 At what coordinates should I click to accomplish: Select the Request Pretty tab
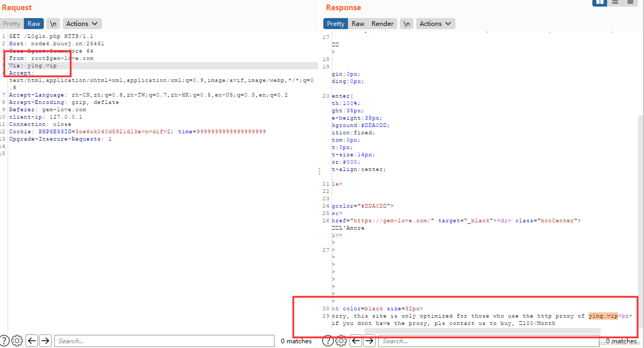[12, 24]
